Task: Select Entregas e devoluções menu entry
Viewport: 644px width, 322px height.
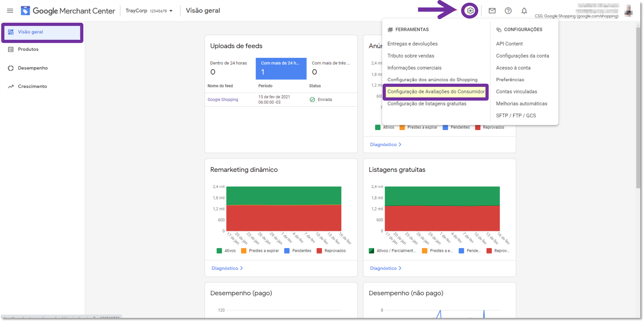Action: point(413,44)
